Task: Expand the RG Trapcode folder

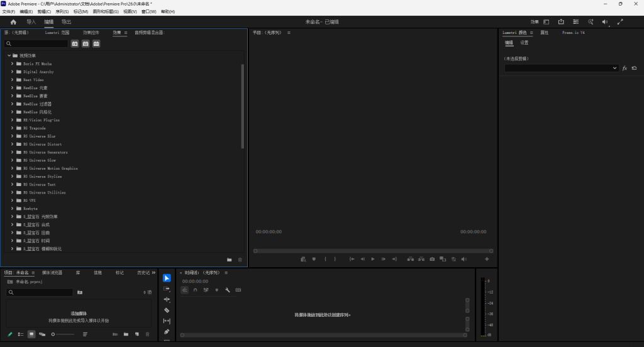Action: click(x=13, y=128)
